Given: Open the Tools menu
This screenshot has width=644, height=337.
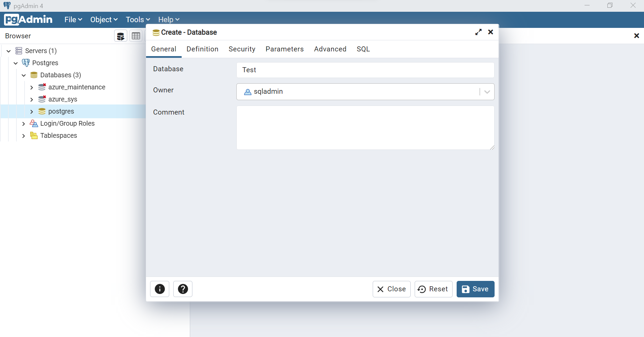Looking at the screenshot, I should [138, 19].
